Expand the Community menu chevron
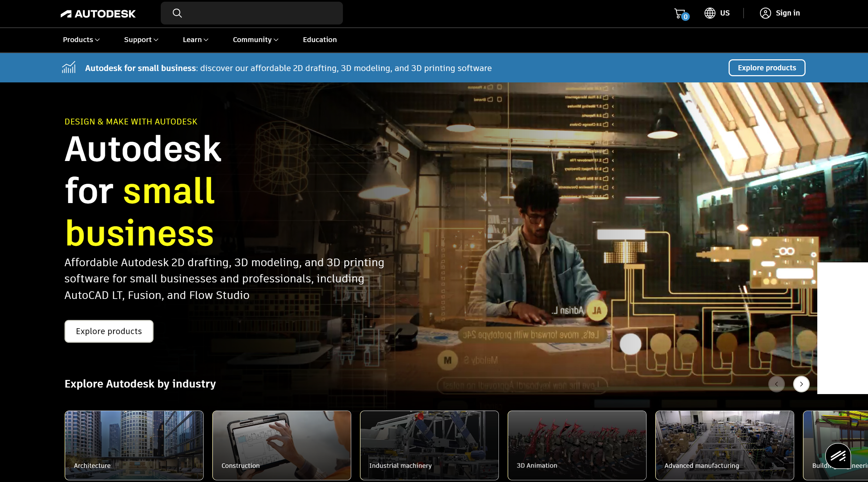The width and height of the screenshot is (868, 482). point(276,40)
